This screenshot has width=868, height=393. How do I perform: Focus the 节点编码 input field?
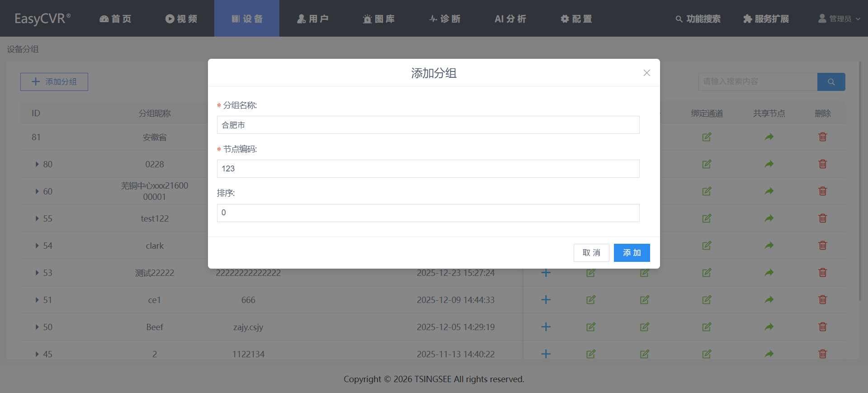pyautogui.click(x=428, y=169)
